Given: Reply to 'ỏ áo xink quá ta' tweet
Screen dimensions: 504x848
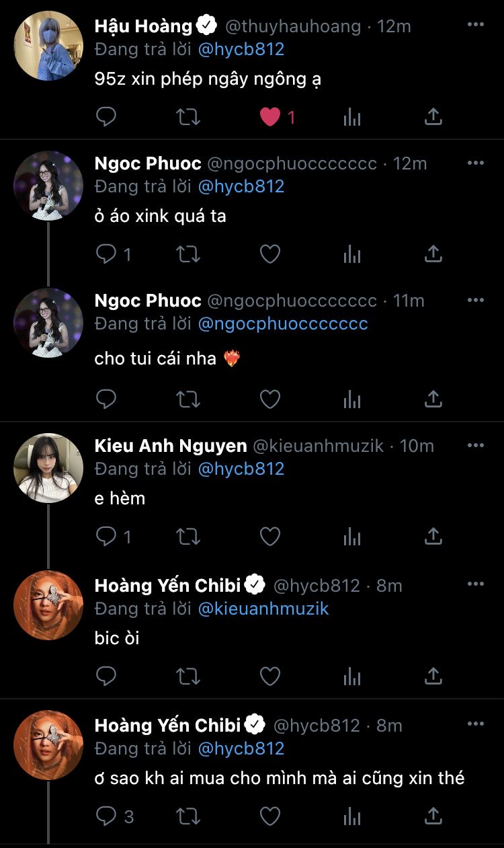Looking at the screenshot, I should [106, 254].
